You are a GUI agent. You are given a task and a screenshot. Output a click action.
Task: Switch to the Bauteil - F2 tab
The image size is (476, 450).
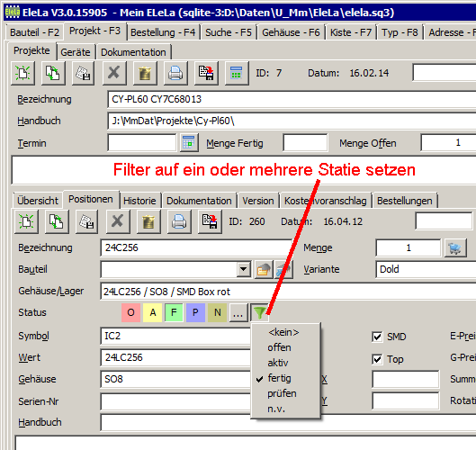(34, 32)
